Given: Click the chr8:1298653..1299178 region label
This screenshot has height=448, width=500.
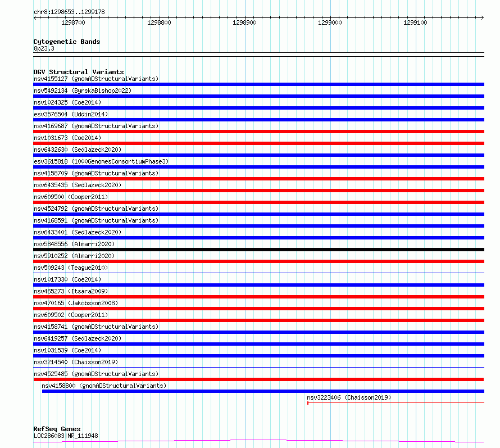Looking at the screenshot, I should pyautogui.click(x=69, y=12).
